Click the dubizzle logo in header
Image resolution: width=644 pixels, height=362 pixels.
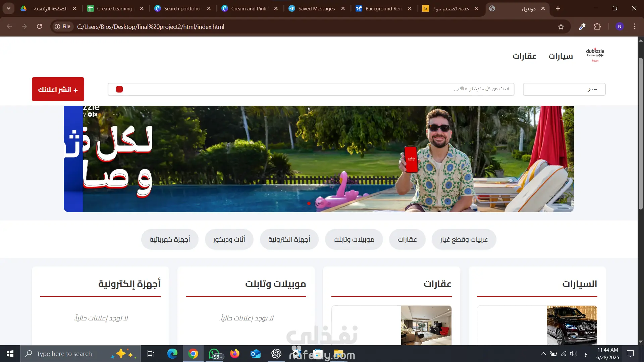[595, 55]
